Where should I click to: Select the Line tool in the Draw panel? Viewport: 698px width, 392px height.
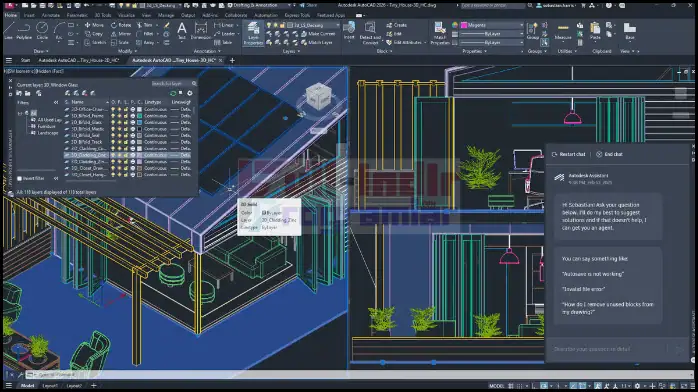tap(8, 31)
